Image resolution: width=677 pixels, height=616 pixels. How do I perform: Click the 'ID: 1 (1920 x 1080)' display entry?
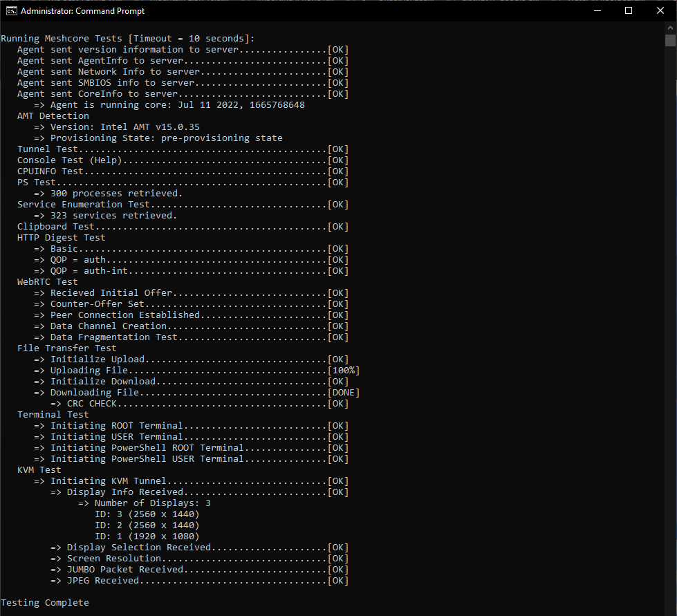click(147, 536)
